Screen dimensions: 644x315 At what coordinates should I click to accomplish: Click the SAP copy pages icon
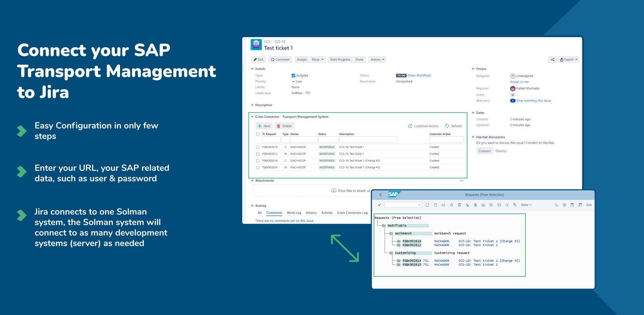click(x=499, y=205)
